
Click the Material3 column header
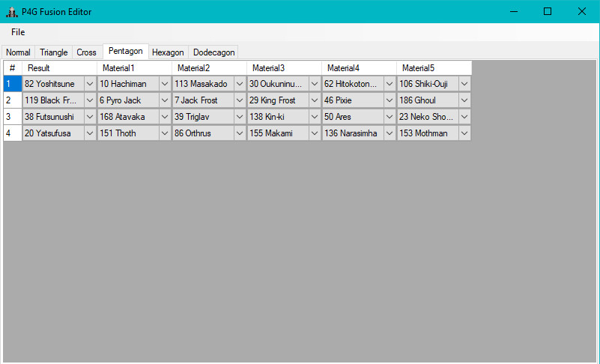point(284,68)
